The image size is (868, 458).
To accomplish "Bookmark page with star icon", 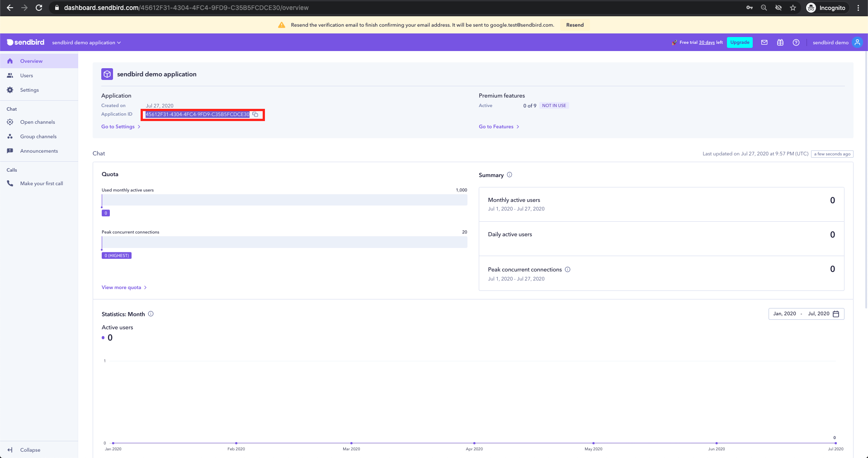I will (x=793, y=8).
